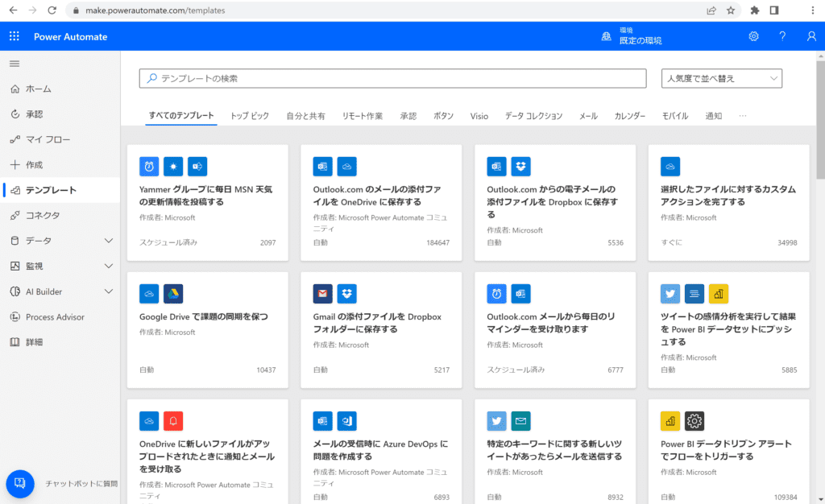Click the テンプレートの検索 search field
The height and width of the screenshot is (504, 825).
tap(393, 78)
